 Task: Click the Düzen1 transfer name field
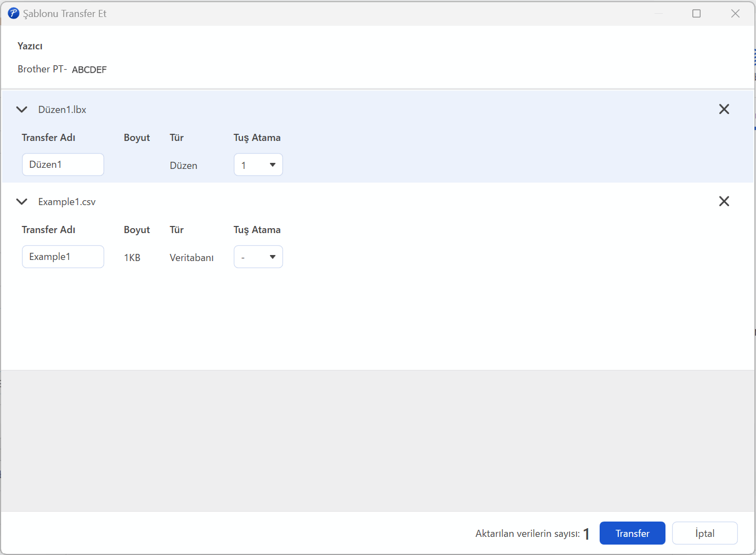(63, 165)
